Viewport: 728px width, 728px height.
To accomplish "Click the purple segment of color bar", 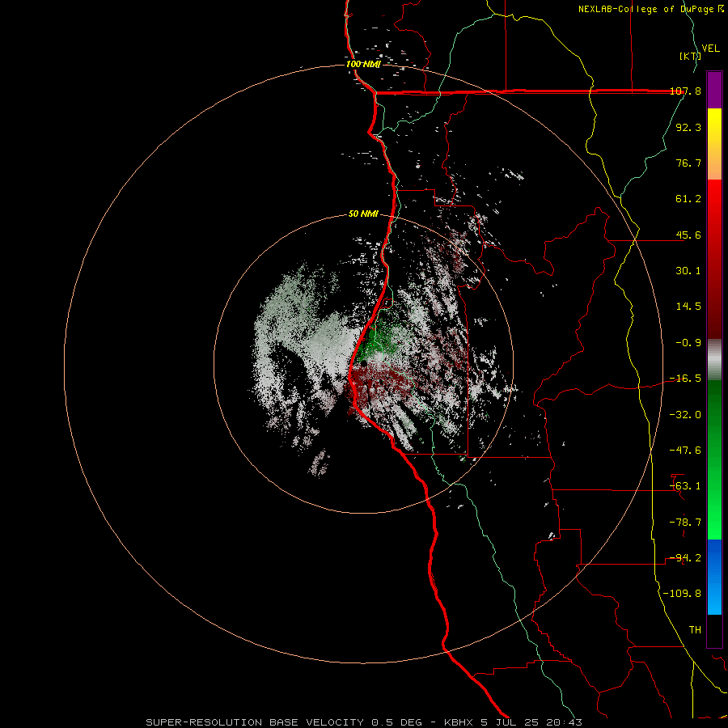I will 714,90.
